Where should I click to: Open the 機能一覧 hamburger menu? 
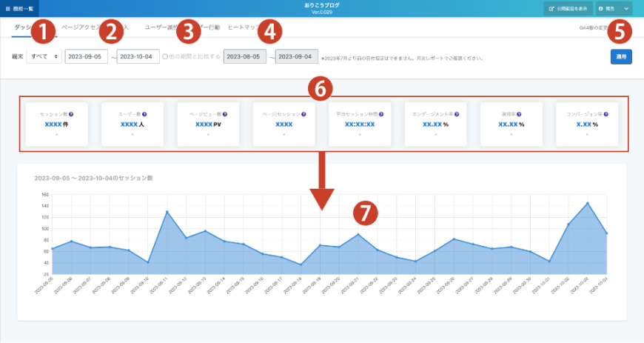point(19,8)
